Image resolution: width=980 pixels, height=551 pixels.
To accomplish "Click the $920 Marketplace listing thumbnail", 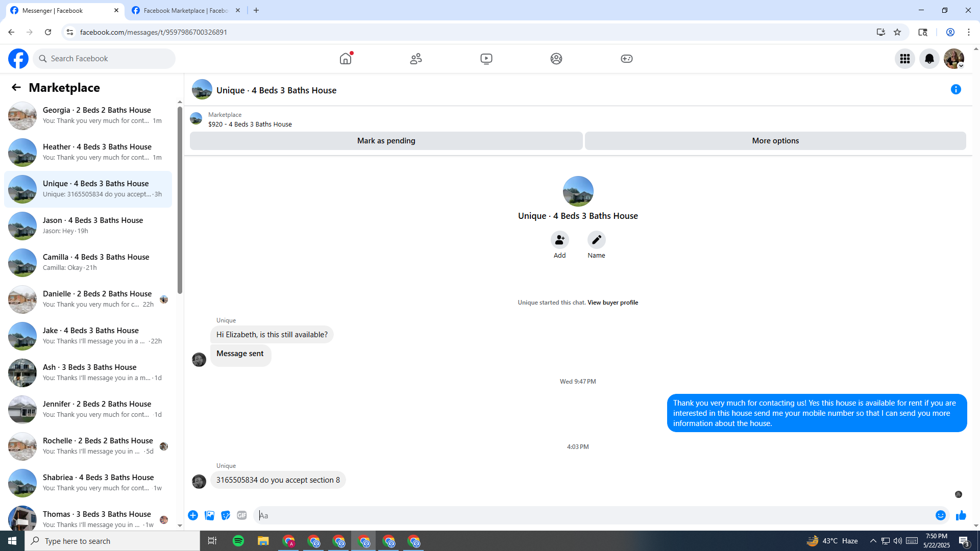I will (x=196, y=119).
